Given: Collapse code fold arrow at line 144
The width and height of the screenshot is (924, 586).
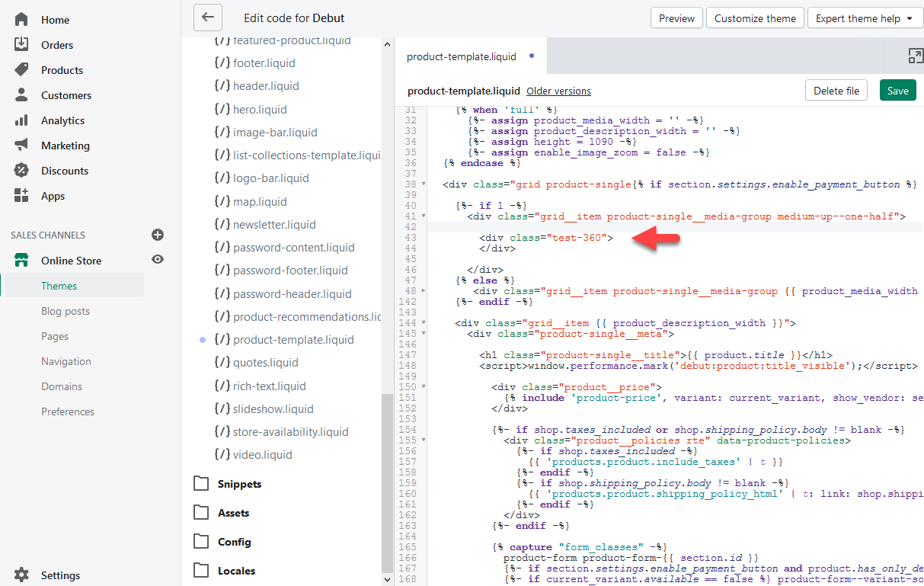Looking at the screenshot, I should coord(423,323).
